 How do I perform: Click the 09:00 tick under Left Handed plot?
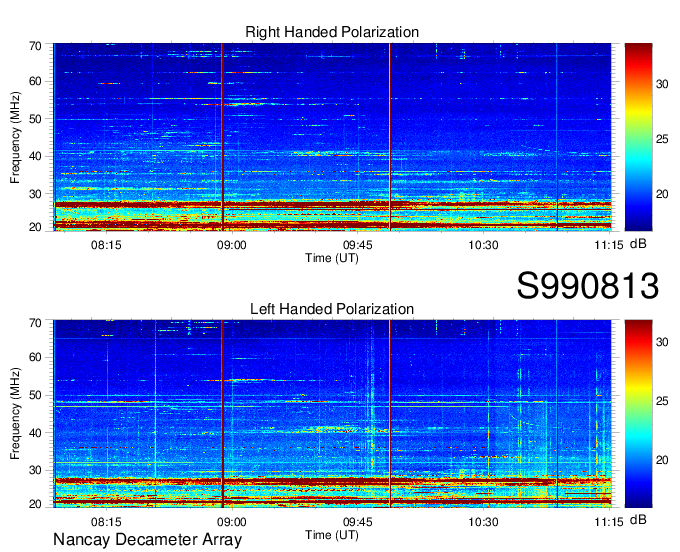point(232,522)
